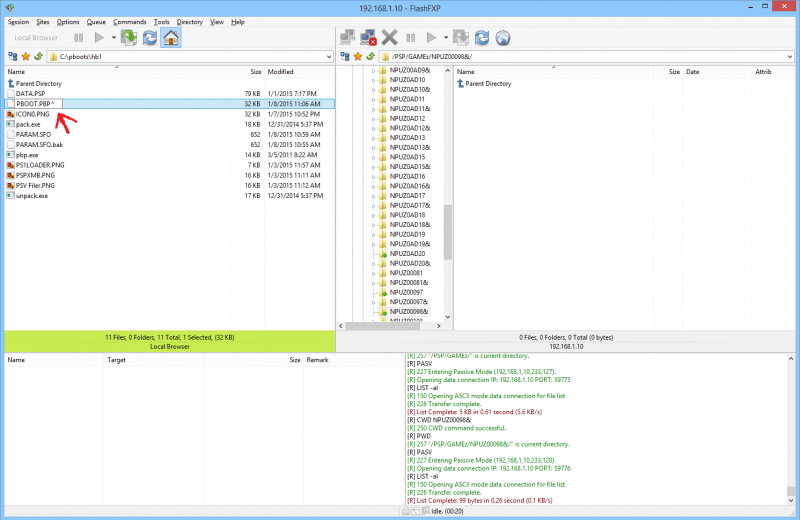
Task: Open the remote path dropdown arrow
Action: pos(788,57)
